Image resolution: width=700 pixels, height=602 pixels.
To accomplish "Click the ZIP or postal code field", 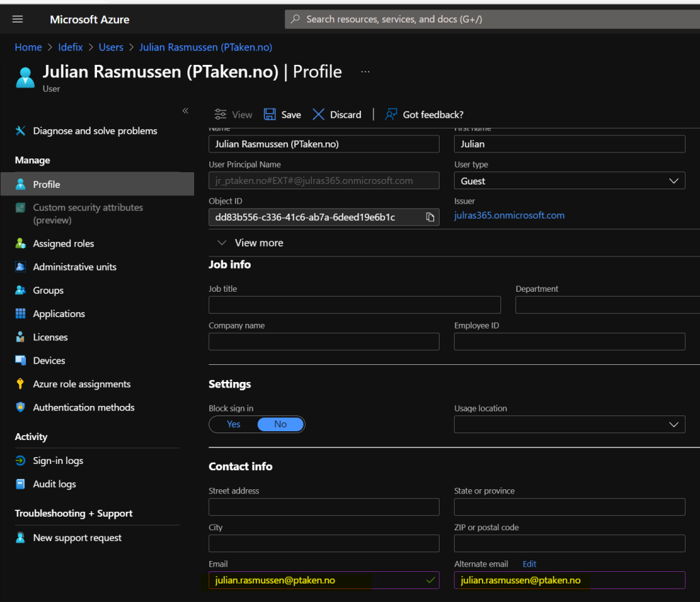I will 569,543.
